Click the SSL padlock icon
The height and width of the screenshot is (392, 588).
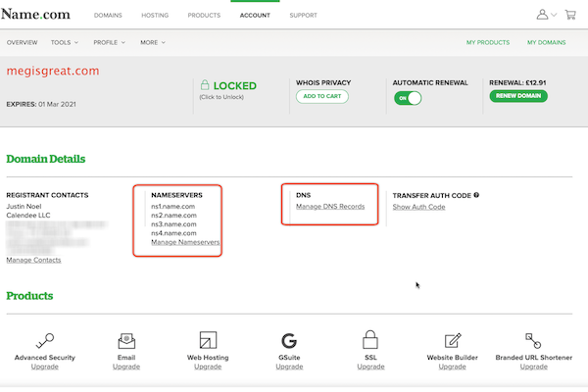click(x=370, y=339)
